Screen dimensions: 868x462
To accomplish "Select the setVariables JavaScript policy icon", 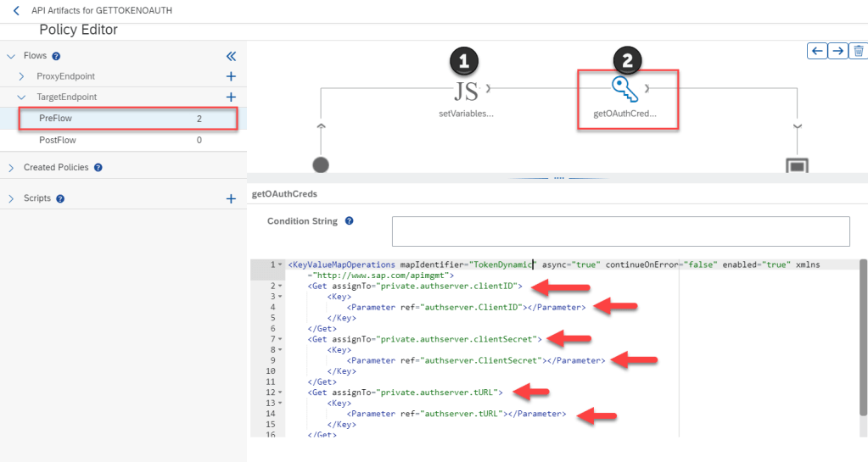I will coord(466,88).
